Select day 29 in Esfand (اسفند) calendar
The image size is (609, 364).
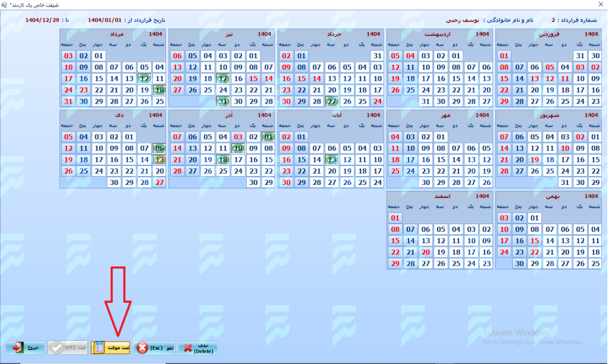[x=395, y=263]
